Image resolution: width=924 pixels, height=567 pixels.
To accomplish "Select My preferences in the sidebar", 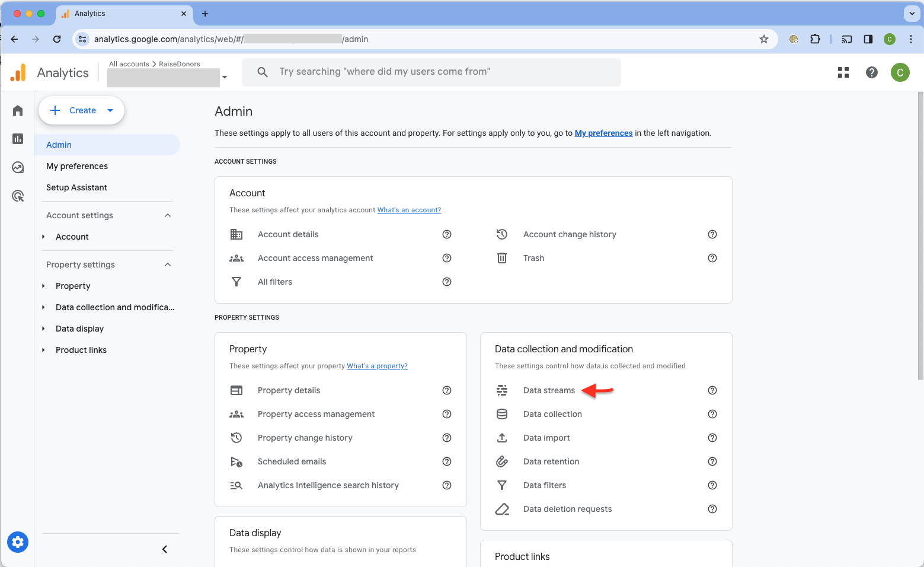I will [76, 166].
